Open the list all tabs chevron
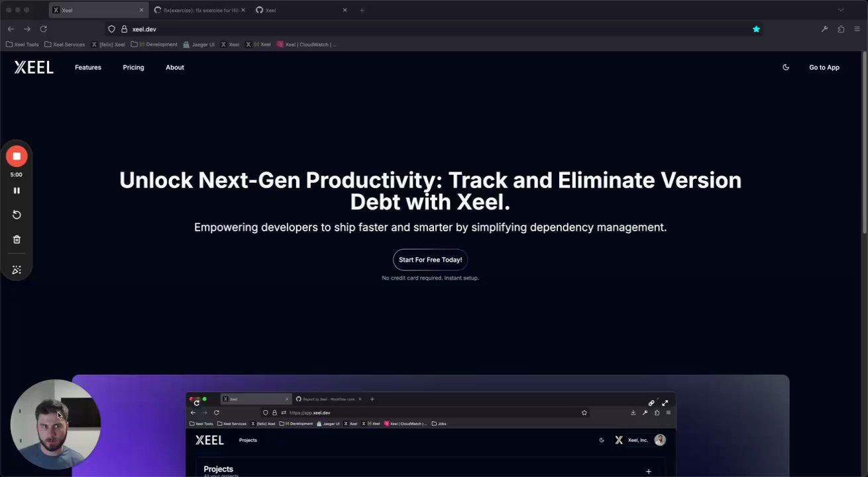 [841, 10]
